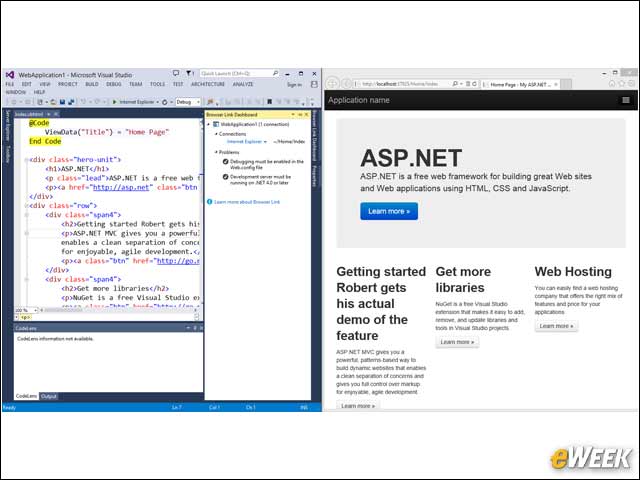The image size is (640, 480).
Task: Click the Save toolbar icon
Action: click(62, 102)
